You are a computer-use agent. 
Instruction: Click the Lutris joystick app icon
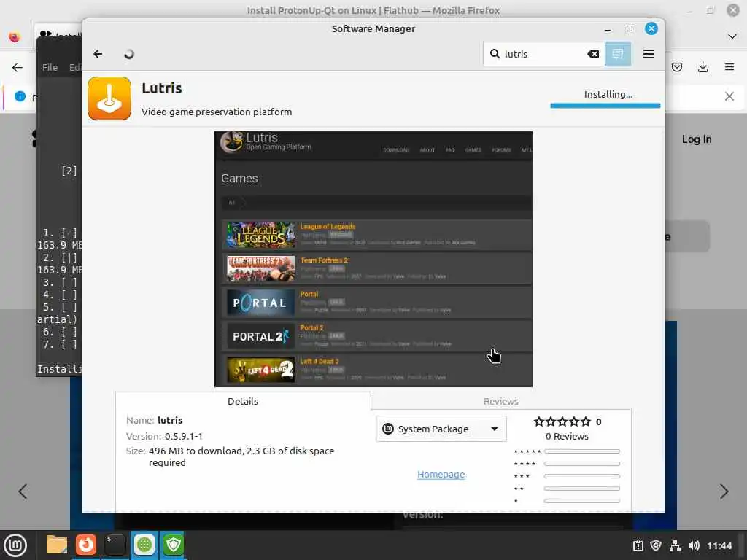109,98
